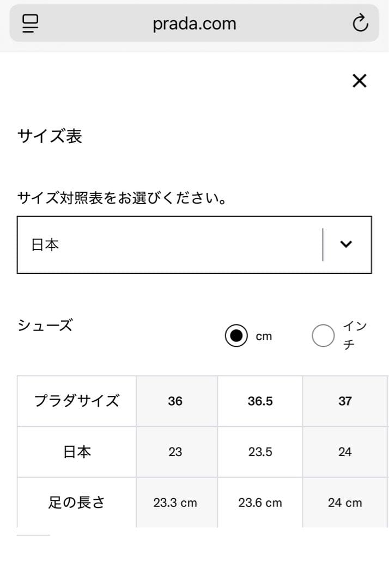Click the 日本 row header in table
389x588 pixels.
coord(77,452)
